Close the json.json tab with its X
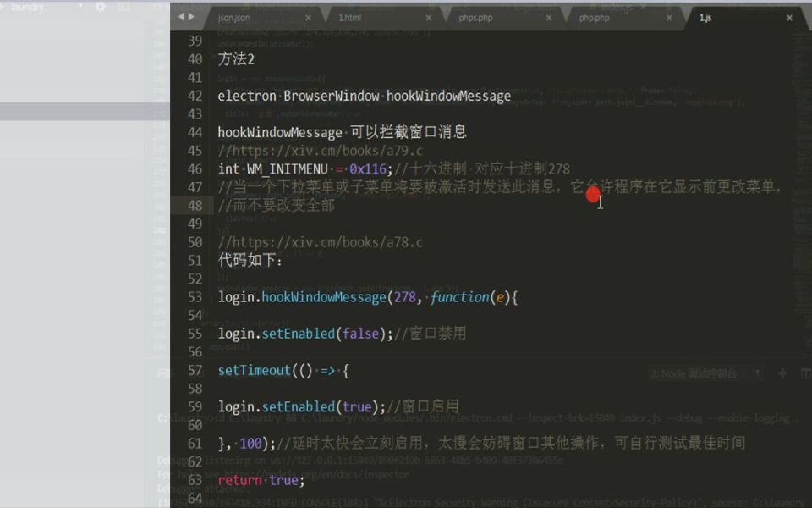The height and width of the screenshot is (508, 812). (309, 17)
